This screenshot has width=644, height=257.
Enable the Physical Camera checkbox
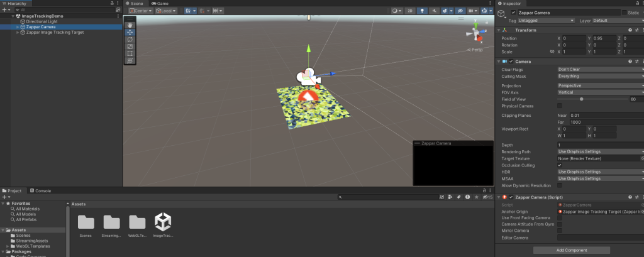coord(559,106)
